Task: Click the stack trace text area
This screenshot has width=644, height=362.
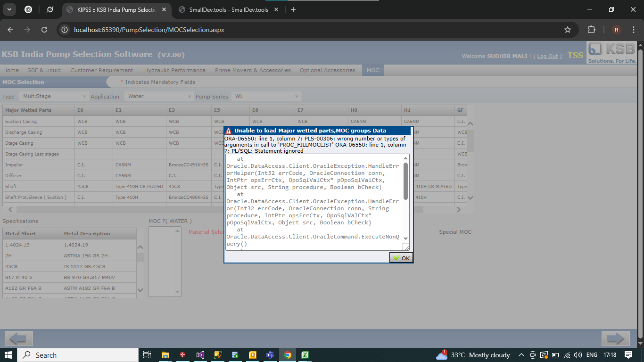Action: [314, 202]
